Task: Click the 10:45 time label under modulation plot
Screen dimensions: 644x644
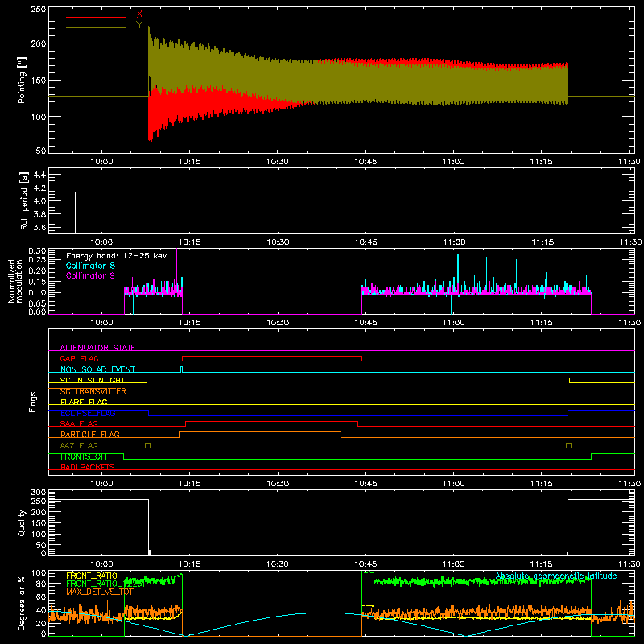Action: point(366,323)
